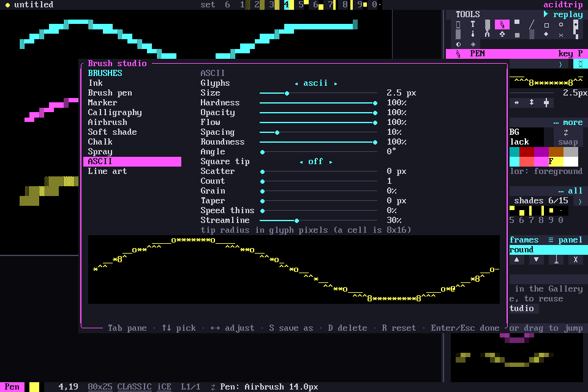Select the small x-mark tool

click(561, 35)
